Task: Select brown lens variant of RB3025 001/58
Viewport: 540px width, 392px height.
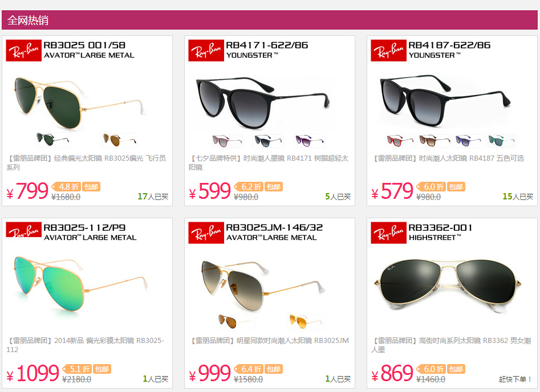Action: (x=120, y=140)
